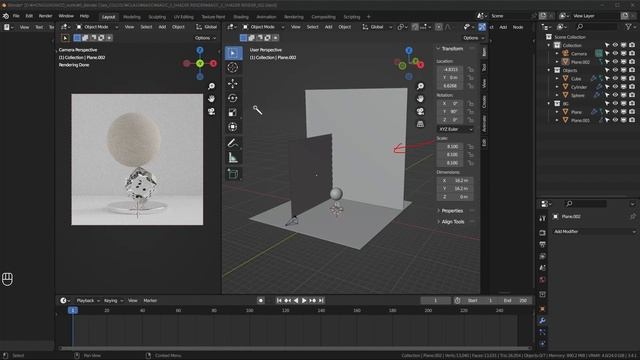Click Play animation button
Viewport: 640px width, 360px height.
pyautogui.click(x=304, y=300)
